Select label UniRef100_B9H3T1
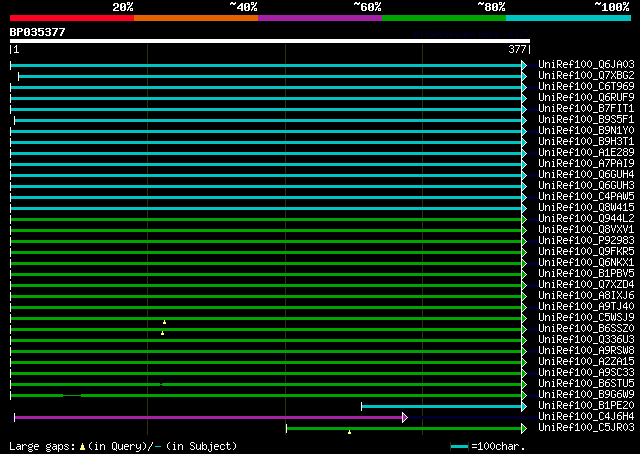Image resolution: width=640 pixels, height=454 pixels. [x=586, y=141]
